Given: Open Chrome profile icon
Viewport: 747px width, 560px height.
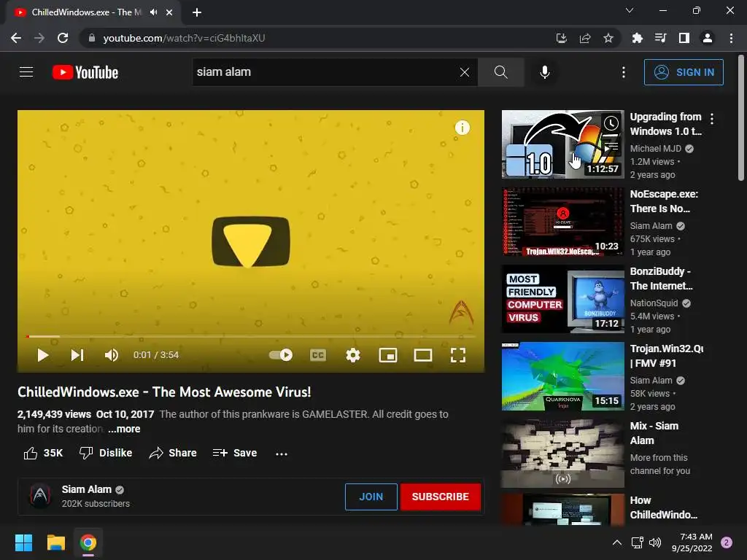Looking at the screenshot, I should point(708,38).
